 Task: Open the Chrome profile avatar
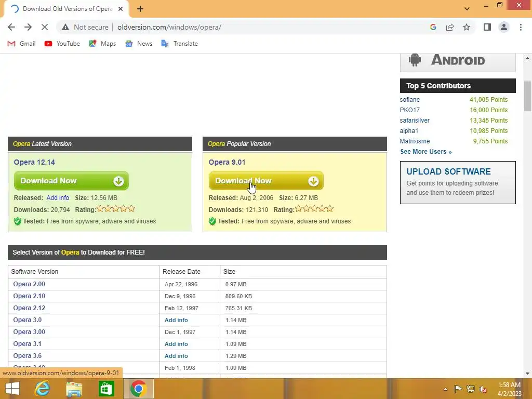[x=504, y=27]
